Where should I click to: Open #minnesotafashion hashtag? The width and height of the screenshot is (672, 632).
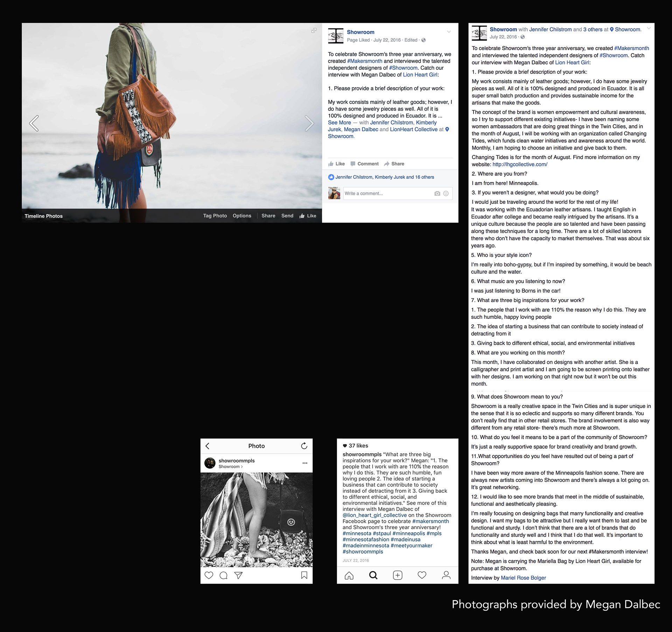coord(366,540)
